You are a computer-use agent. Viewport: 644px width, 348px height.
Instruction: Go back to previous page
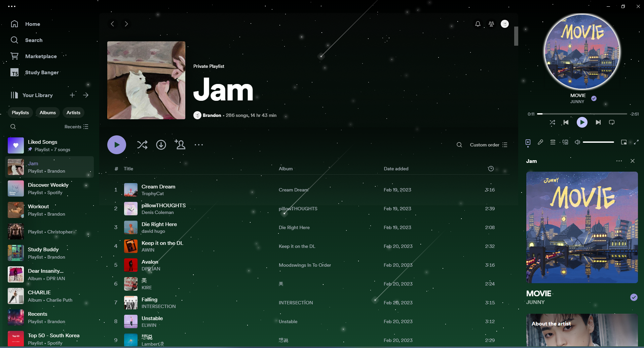(x=112, y=24)
